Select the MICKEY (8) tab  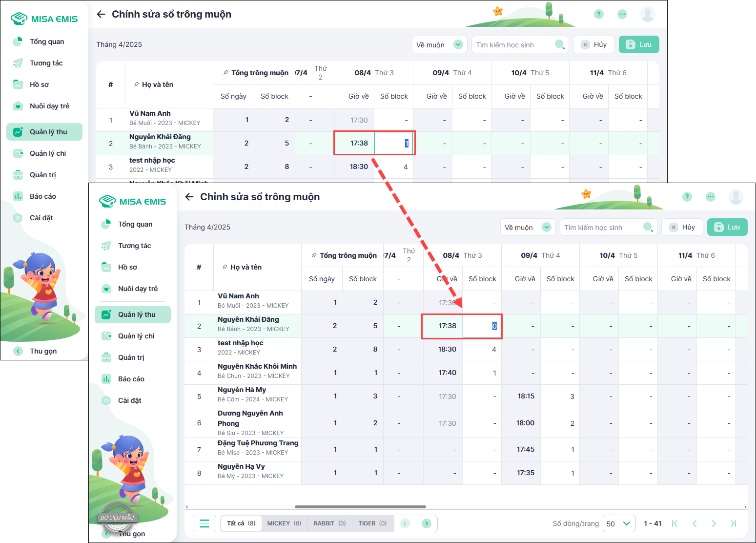[x=284, y=523]
